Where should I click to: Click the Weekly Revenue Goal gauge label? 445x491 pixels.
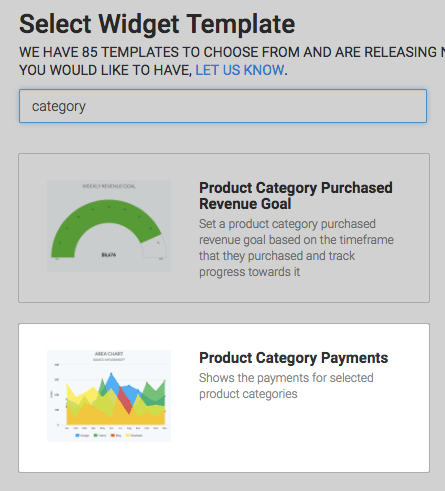[109, 186]
